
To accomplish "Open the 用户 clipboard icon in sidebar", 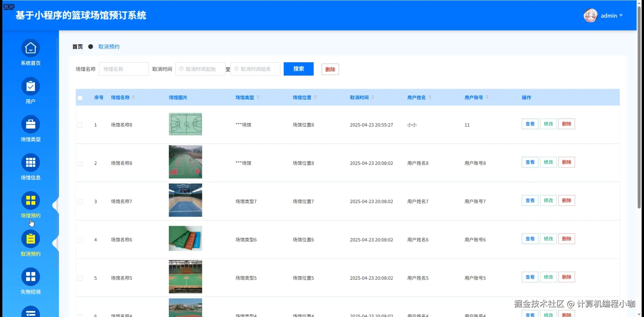I will [31, 86].
